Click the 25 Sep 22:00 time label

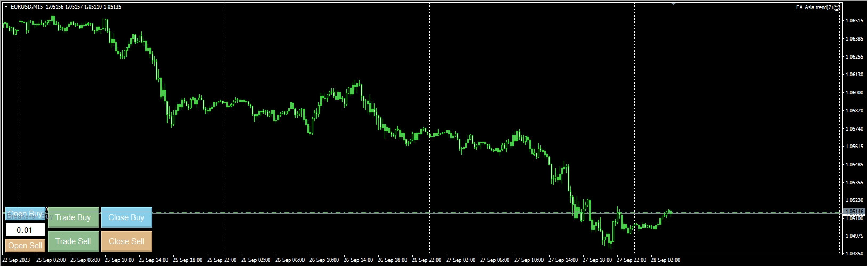point(221,261)
